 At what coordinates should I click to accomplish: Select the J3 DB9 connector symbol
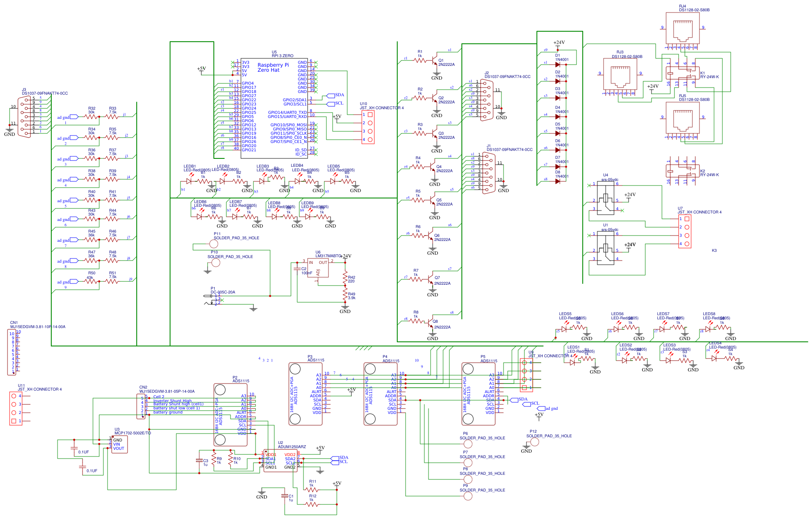pyautogui.click(x=25, y=117)
